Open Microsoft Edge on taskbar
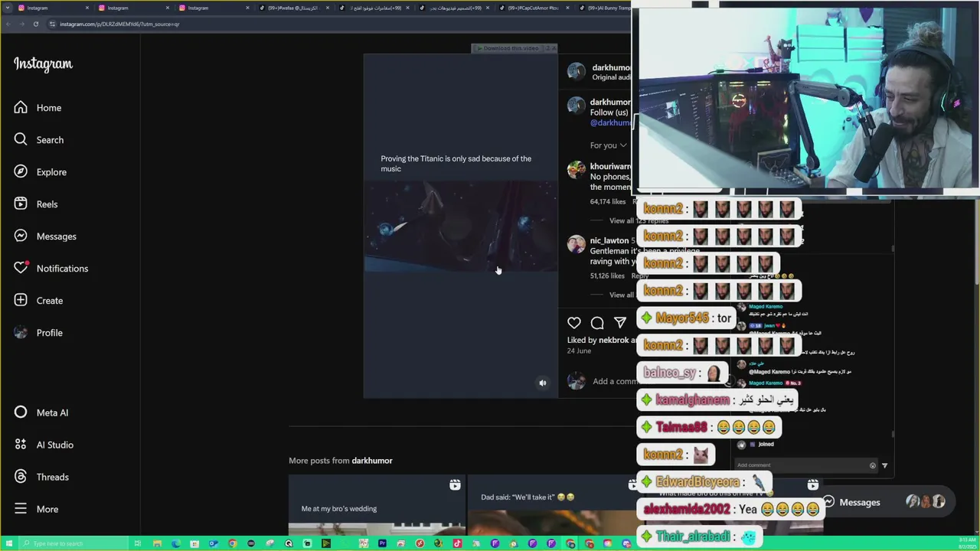 coord(176,543)
